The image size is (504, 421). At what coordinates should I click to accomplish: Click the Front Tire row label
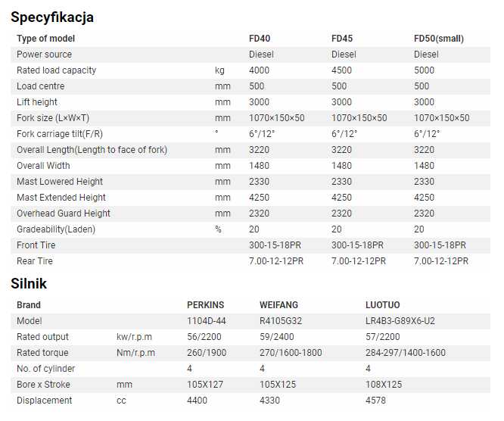coord(36,245)
